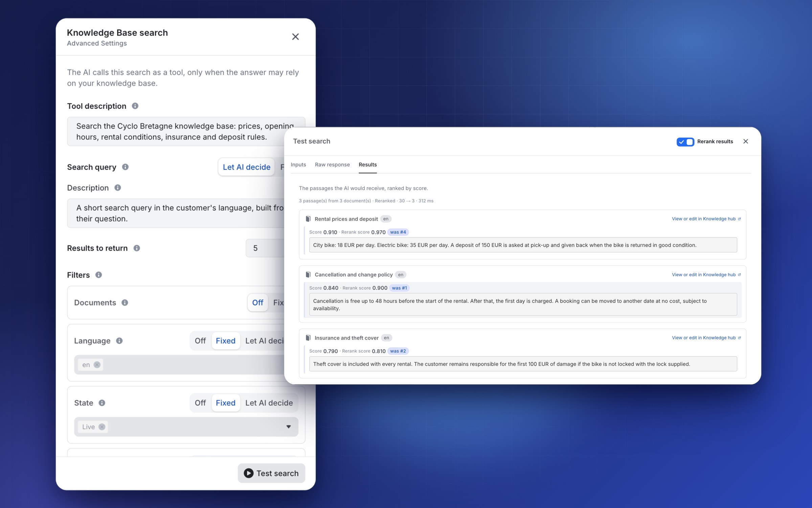This screenshot has height=508, width=812.
Task: Click the info icon beside Documents filter
Action: (x=125, y=303)
